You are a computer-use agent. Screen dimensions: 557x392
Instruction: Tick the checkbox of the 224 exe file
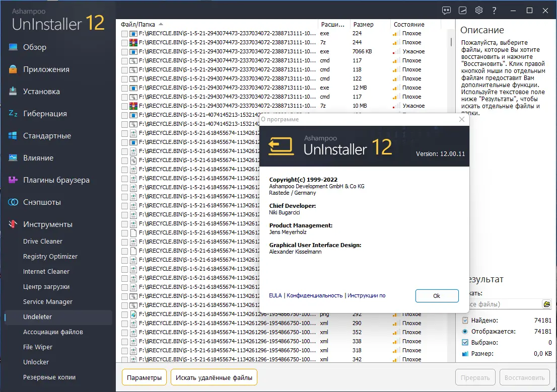click(124, 34)
